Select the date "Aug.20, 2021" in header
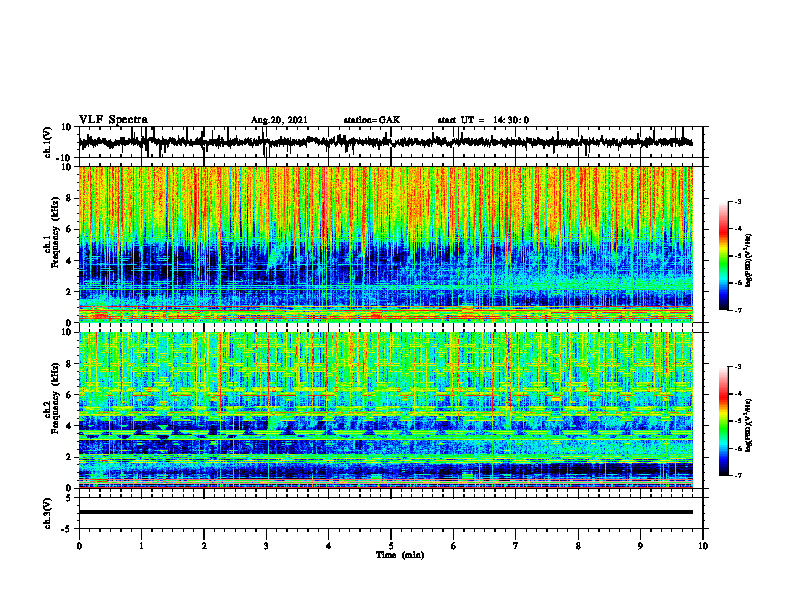792x612 pixels. coord(279,120)
